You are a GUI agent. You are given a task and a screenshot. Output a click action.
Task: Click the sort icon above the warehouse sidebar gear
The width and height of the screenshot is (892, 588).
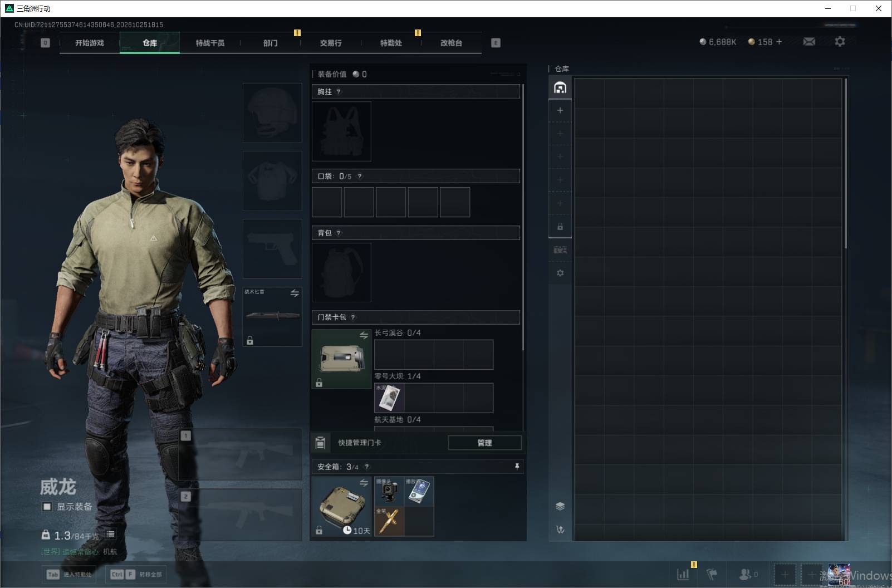[560, 250]
